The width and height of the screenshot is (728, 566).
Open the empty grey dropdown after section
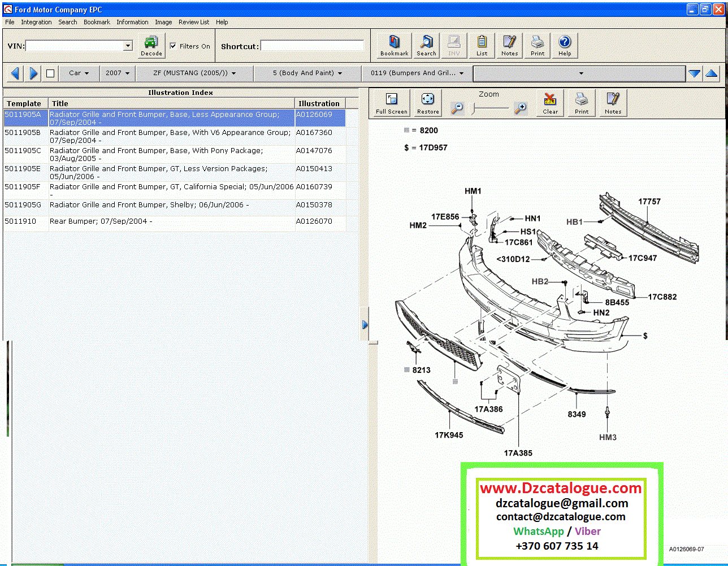click(579, 73)
